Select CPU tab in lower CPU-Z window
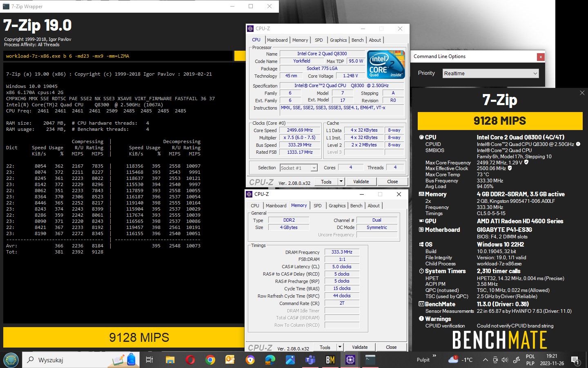The height and width of the screenshot is (368, 588). [x=255, y=206]
